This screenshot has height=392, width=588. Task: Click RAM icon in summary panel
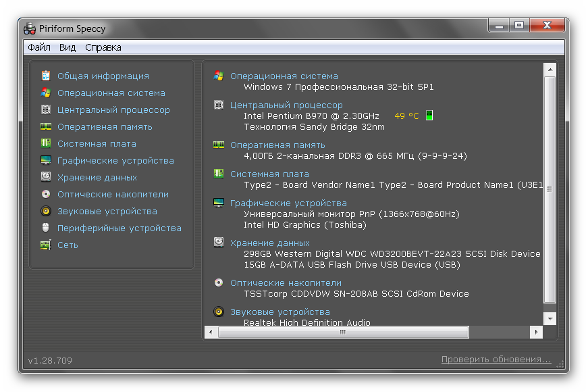tap(219, 145)
